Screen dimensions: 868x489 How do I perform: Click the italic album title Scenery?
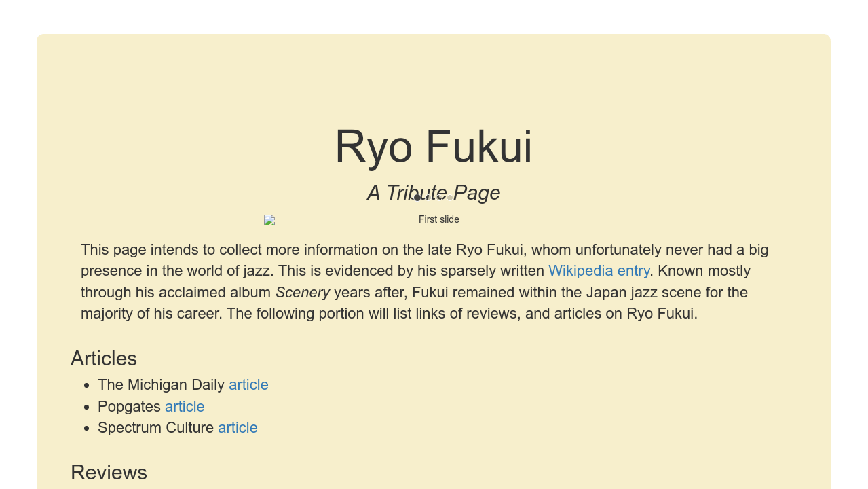coord(303,293)
